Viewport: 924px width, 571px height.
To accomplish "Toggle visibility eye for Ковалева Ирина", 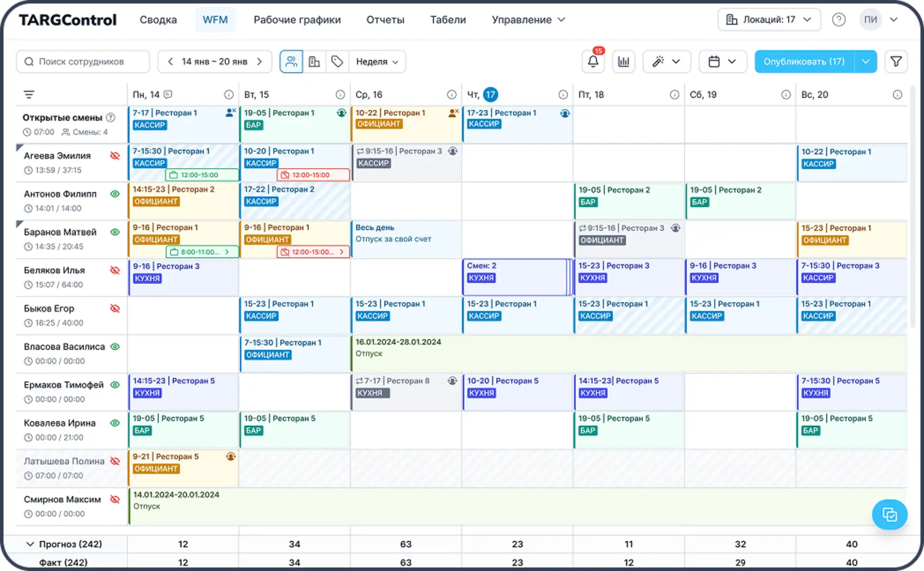I will (x=115, y=423).
